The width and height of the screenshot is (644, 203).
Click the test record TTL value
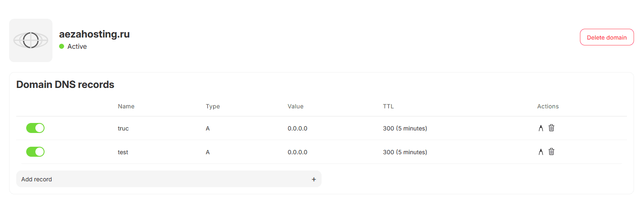(x=405, y=152)
